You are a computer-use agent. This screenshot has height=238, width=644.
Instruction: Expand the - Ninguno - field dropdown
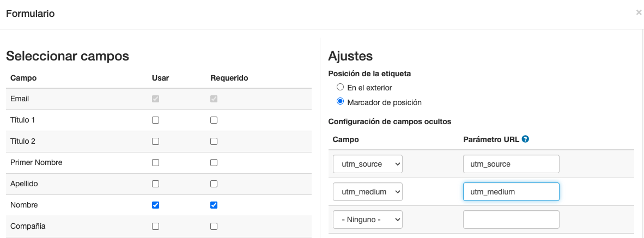367,219
